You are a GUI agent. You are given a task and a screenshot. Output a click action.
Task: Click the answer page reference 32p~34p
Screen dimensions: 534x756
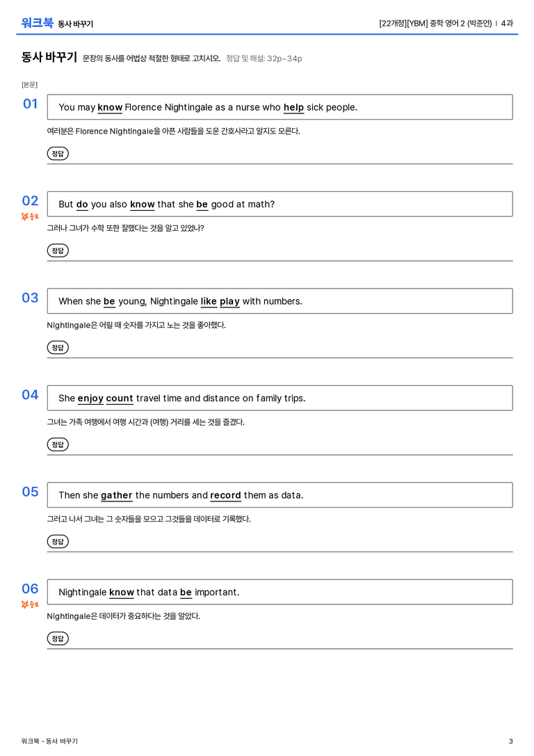click(x=284, y=59)
